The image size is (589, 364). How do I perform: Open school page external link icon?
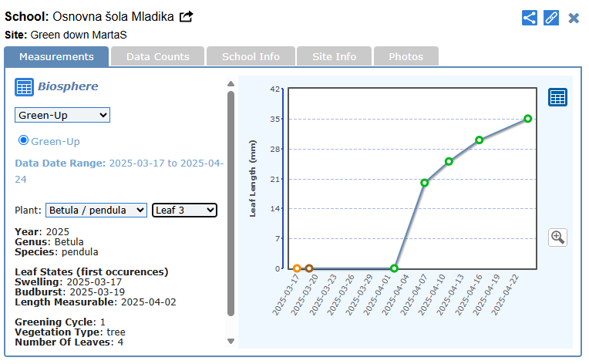(x=186, y=16)
